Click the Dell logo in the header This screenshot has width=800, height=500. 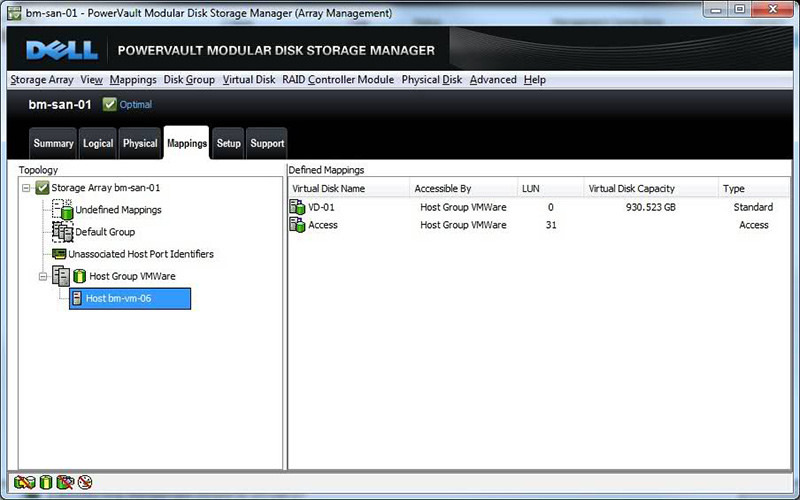pyautogui.click(x=62, y=51)
